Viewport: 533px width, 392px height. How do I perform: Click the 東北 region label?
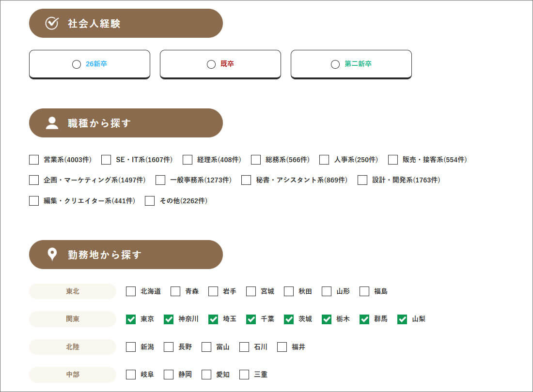pos(73,291)
